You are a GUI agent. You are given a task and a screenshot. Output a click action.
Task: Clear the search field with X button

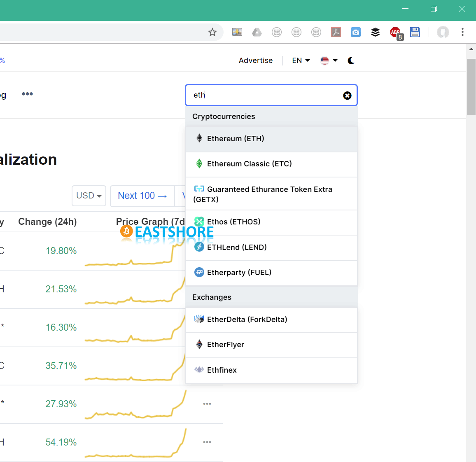click(x=347, y=96)
